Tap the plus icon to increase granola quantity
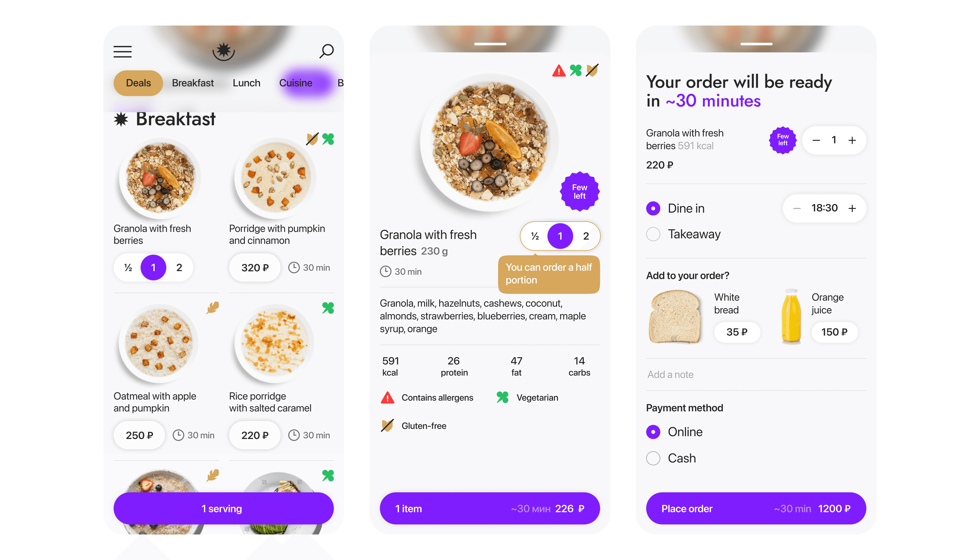This screenshot has height=560, width=980. (x=852, y=140)
